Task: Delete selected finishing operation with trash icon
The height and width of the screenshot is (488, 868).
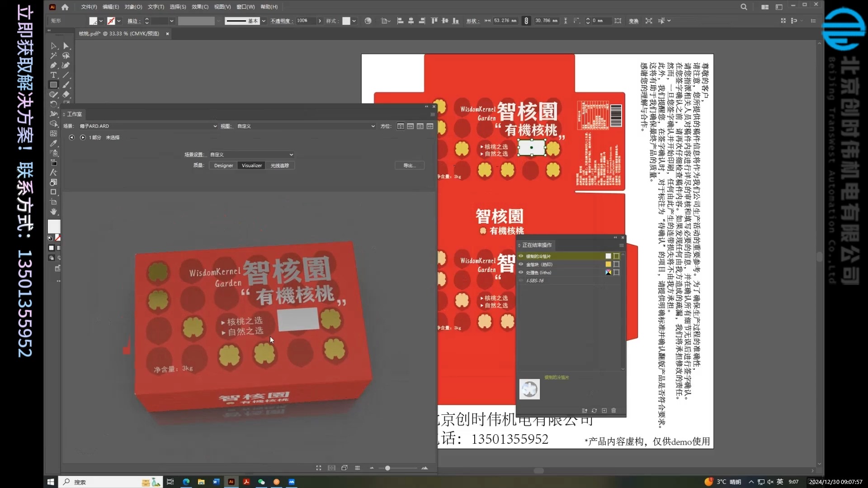Action: coord(613,411)
